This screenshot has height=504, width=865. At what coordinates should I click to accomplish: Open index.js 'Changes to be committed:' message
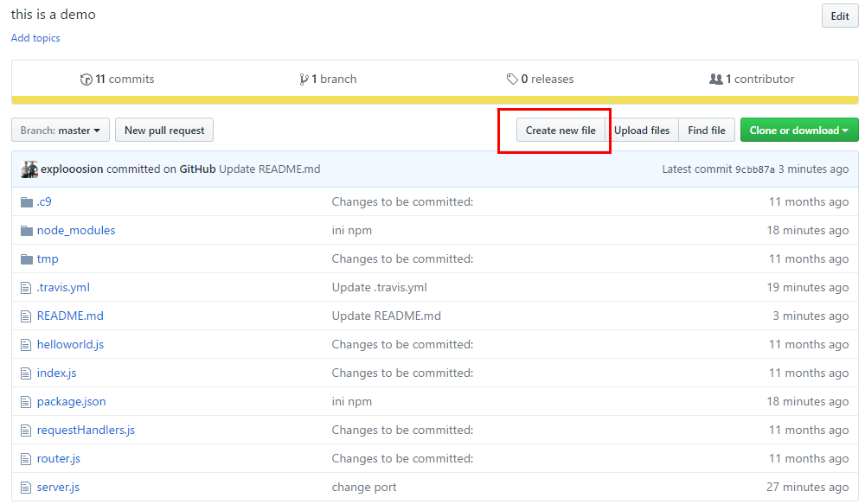coord(402,373)
